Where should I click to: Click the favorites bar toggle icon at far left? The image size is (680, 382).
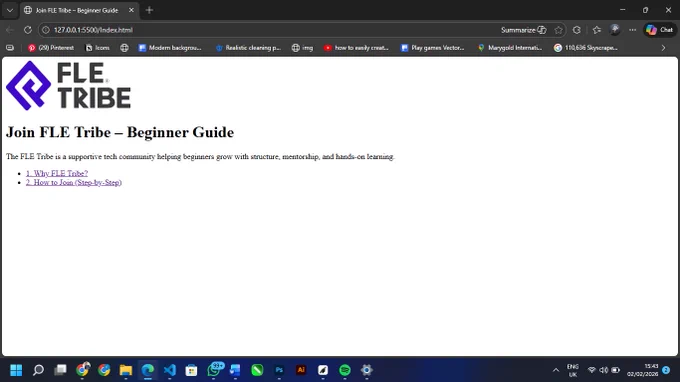[x=10, y=48]
